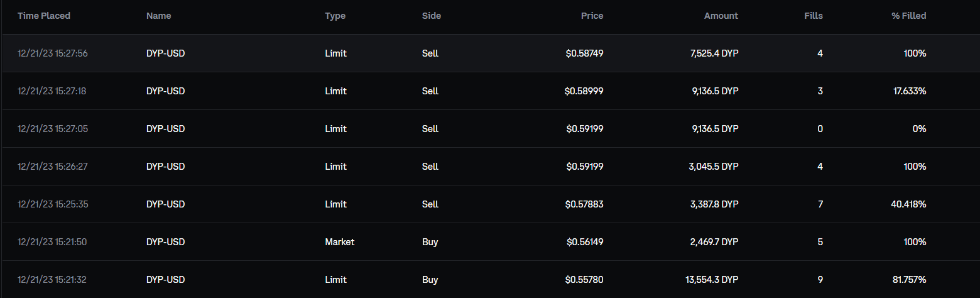Click DYP-USD in the 15:21:32 row

165,280
